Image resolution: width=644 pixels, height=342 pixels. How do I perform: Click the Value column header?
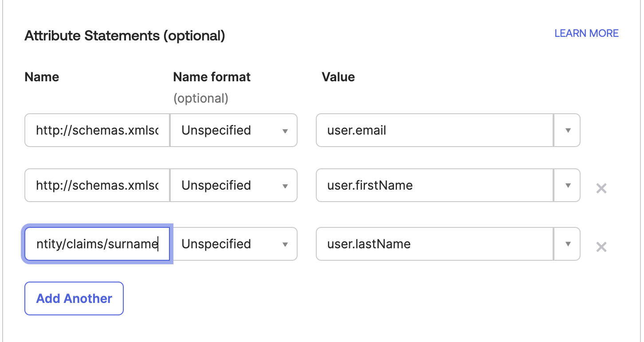338,76
